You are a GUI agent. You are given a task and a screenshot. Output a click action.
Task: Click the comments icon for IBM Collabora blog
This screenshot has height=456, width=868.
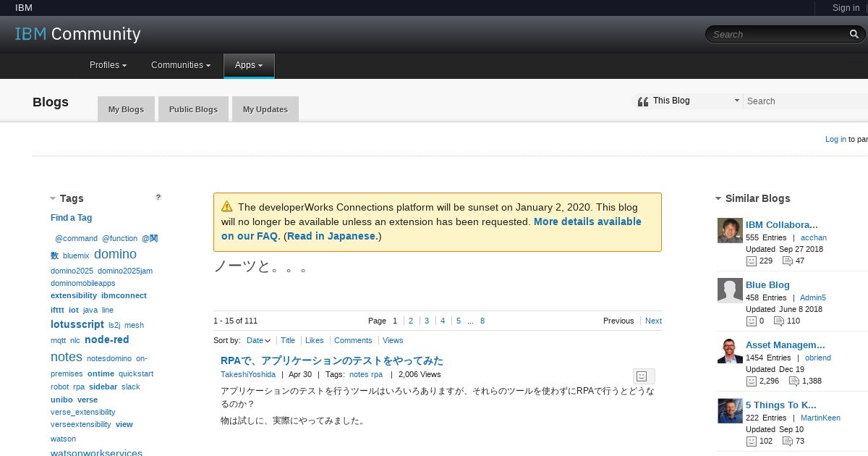786,261
